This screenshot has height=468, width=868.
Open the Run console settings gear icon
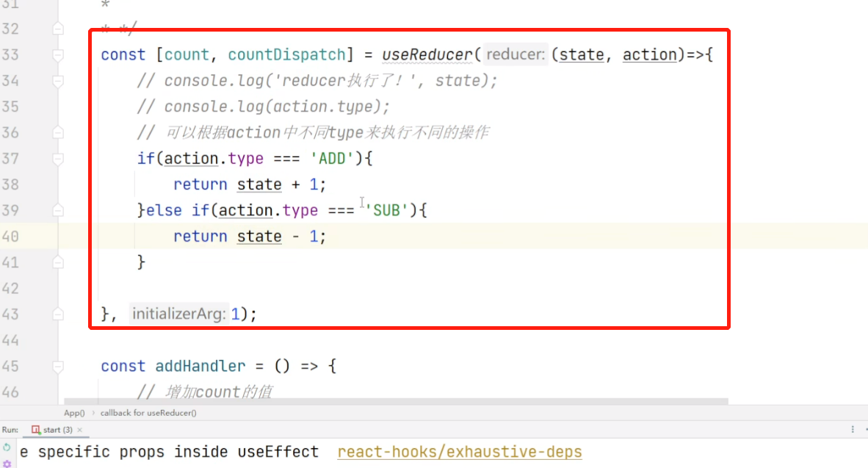[x=6, y=465]
